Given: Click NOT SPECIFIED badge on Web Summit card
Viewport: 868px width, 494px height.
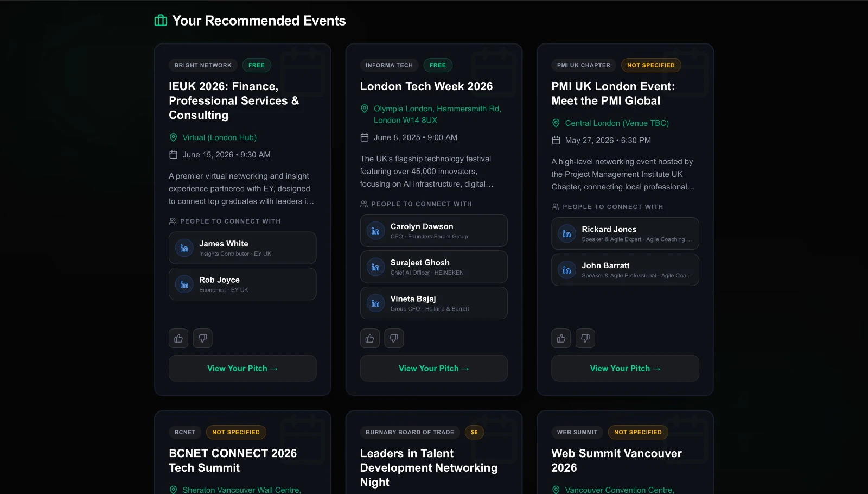Looking at the screenshot, I should [x=638, y=432].
